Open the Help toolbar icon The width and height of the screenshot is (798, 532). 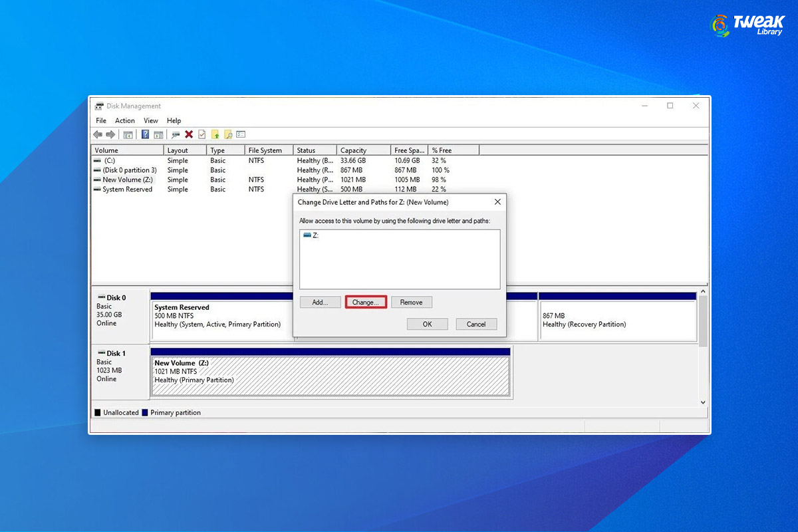(x=145, y=134)
